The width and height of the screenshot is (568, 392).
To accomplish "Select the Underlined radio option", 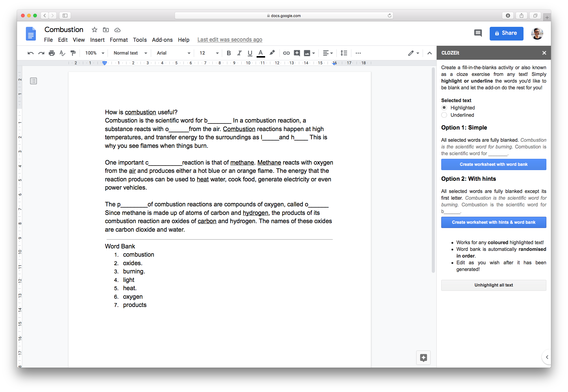I will point(444,115).
